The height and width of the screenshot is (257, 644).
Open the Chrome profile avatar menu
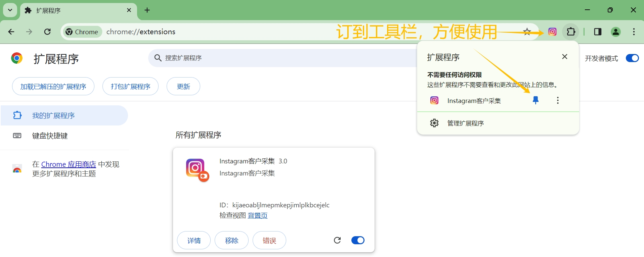pos(616,32)
